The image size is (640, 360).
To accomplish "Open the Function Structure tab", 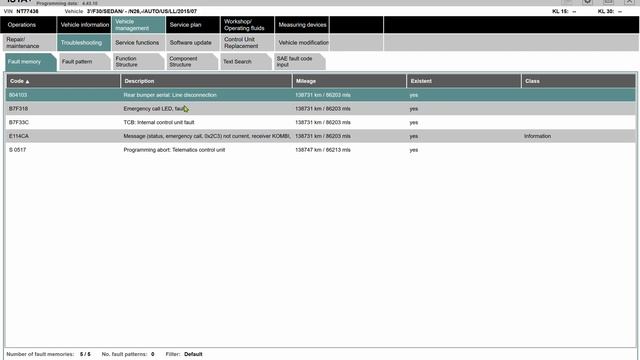I will tap(138, 62).
